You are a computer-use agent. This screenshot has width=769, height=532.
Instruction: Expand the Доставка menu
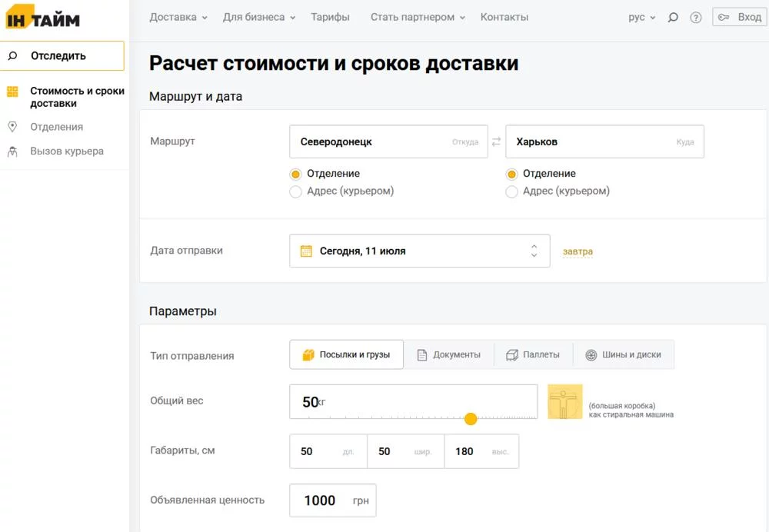coord(178,17)
